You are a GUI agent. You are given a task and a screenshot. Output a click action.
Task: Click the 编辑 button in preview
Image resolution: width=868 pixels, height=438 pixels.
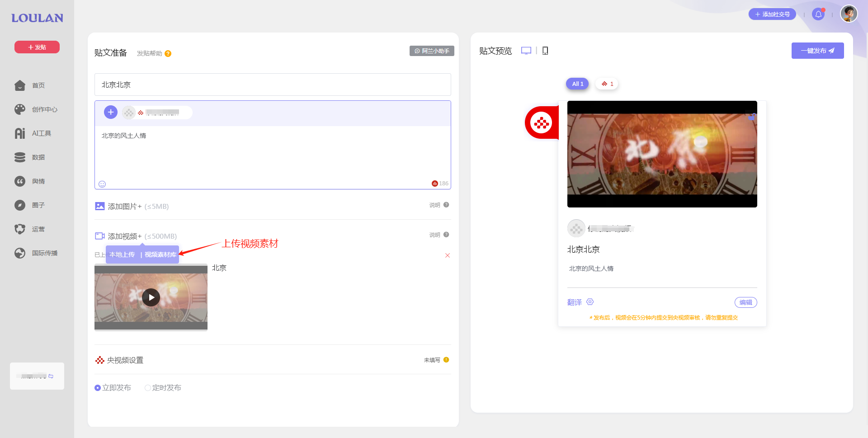click(x=746, y=302)
